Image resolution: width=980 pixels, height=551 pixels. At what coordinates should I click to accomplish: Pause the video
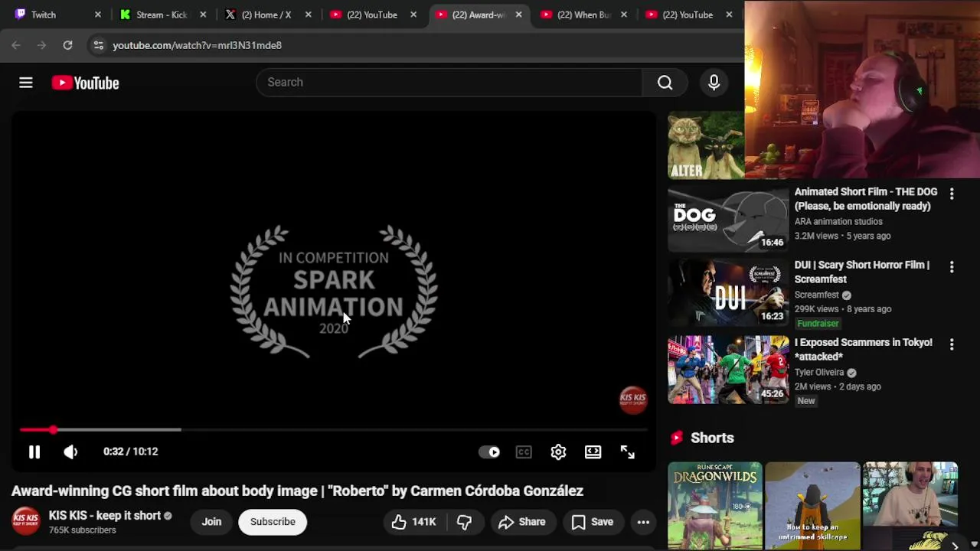coord(34,452)
